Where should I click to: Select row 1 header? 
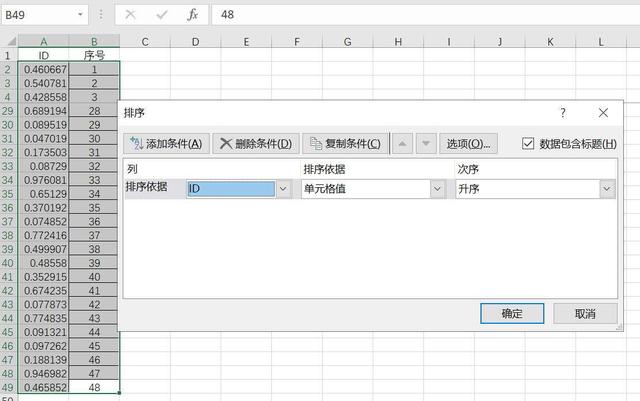click(x=8, y=55)
